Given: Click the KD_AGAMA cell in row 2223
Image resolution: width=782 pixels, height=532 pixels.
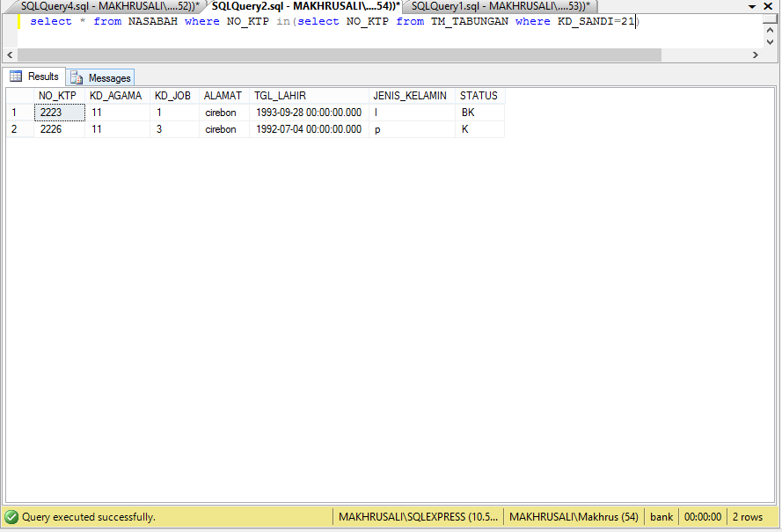Looking at the screenshot, I should pos(117,113).
